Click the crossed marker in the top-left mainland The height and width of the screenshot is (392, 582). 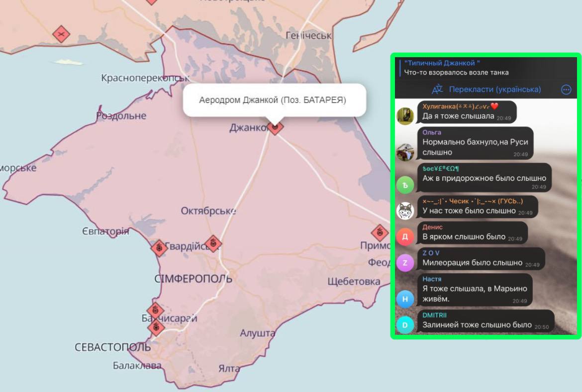coord(61,34)
